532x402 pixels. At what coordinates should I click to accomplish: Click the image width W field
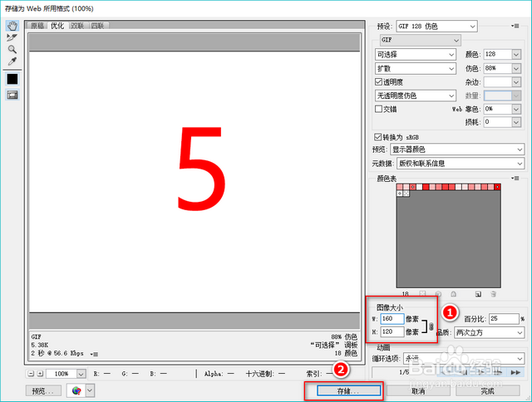392,319
